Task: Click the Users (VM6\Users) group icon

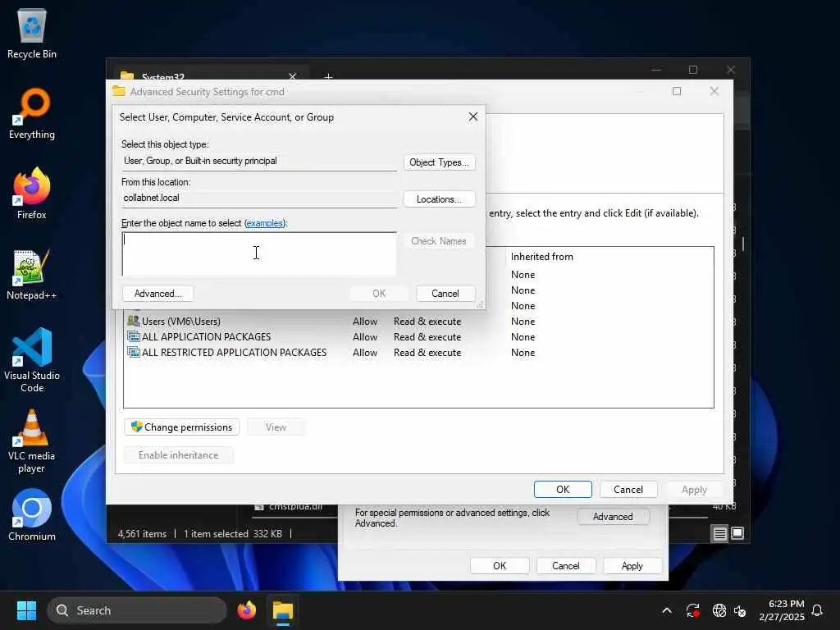Action: point(133,321)
